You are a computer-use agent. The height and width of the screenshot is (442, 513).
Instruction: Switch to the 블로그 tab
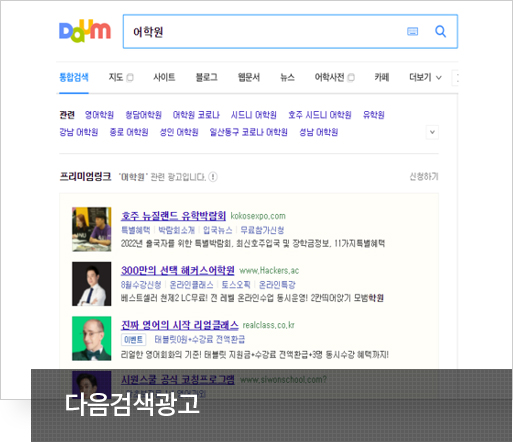pyautogui.click(x=207, y=77)
